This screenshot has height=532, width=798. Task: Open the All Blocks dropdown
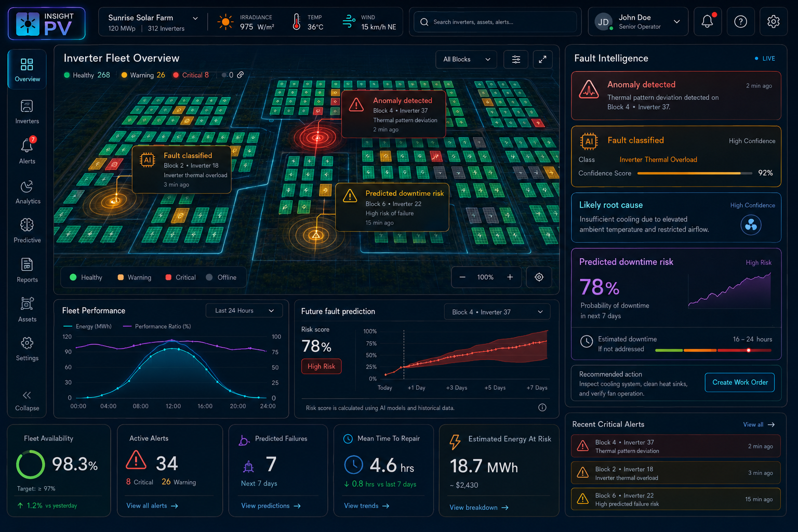(x=466, y=59)
